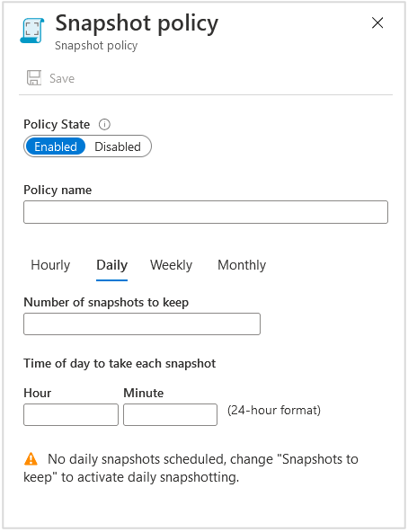Click the Save floppy disk icon
The height and width of the screenshot is (532, 408).
(34, 78)
